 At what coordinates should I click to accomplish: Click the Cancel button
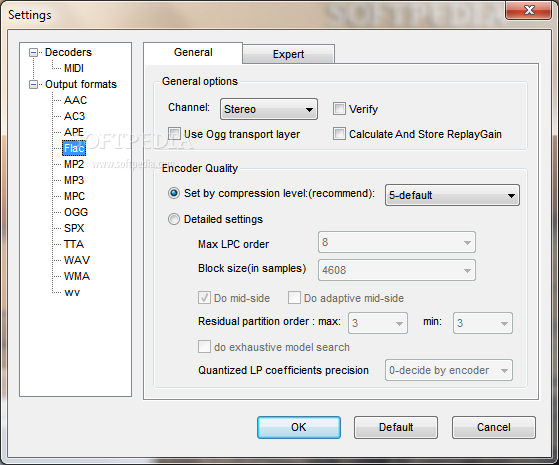tap(494, 427)
